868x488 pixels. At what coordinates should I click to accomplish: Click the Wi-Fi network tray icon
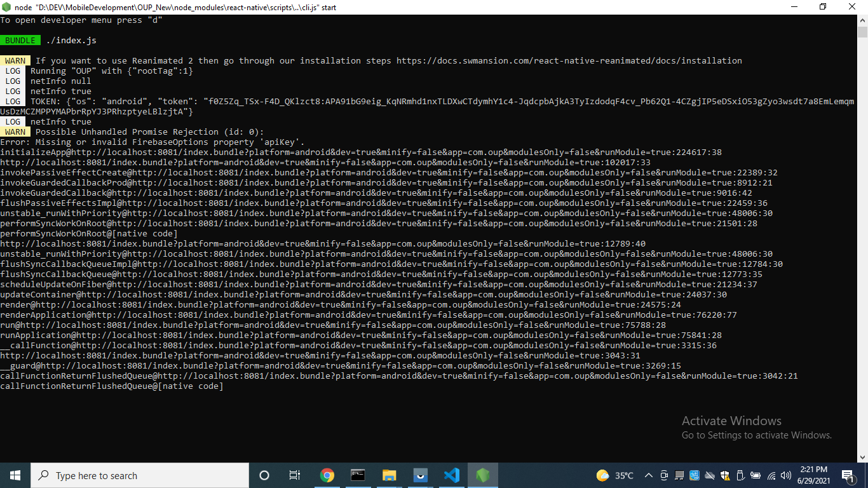(x=771, y=475)
